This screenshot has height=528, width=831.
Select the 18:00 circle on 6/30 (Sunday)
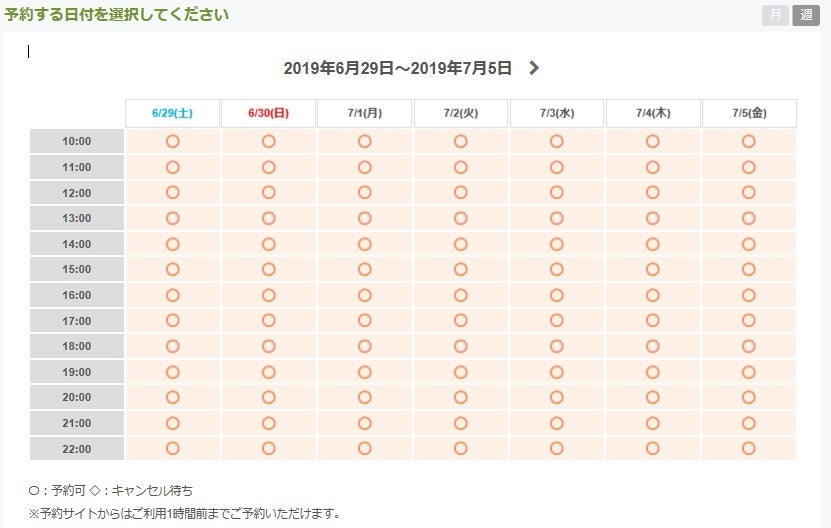268,346
